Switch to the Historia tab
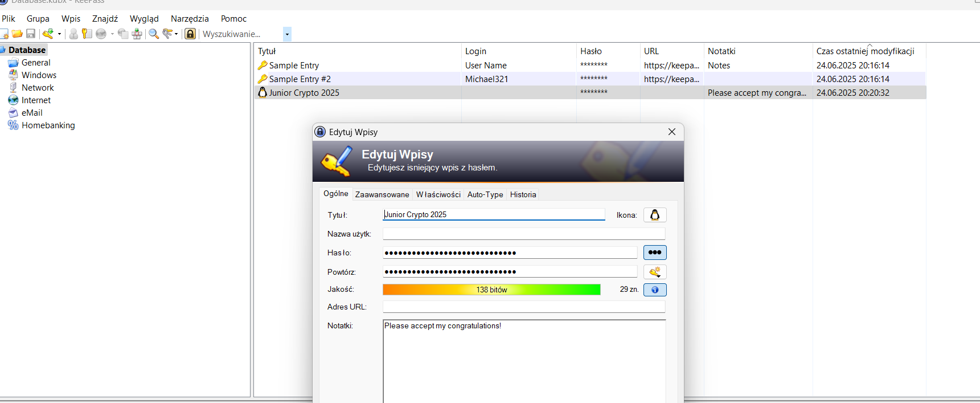 [x=523, y=194]
